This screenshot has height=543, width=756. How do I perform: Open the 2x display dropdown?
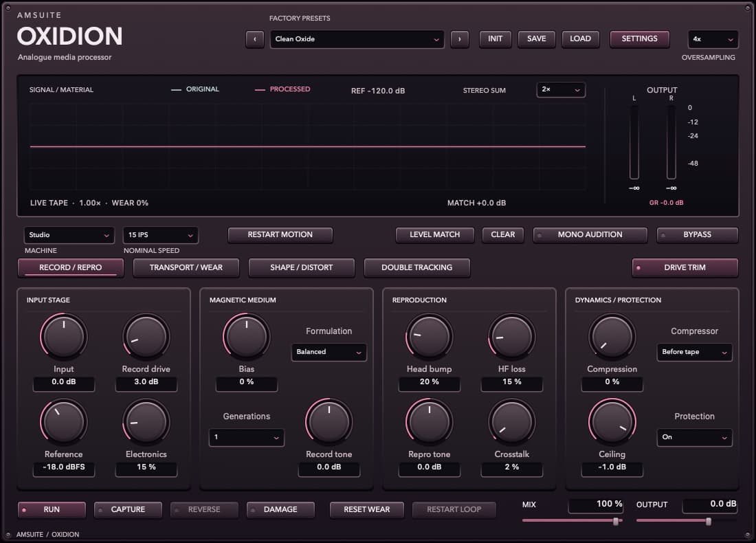[x=561, y=89]
